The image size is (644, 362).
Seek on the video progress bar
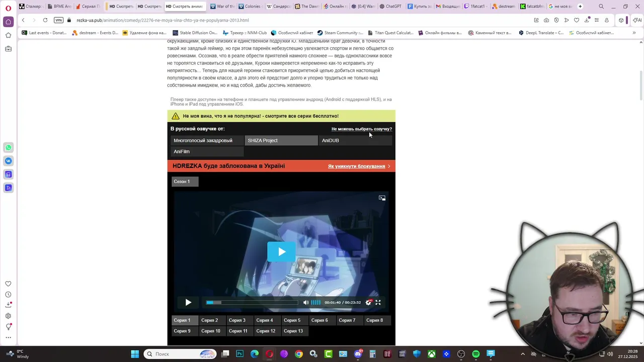252,302
